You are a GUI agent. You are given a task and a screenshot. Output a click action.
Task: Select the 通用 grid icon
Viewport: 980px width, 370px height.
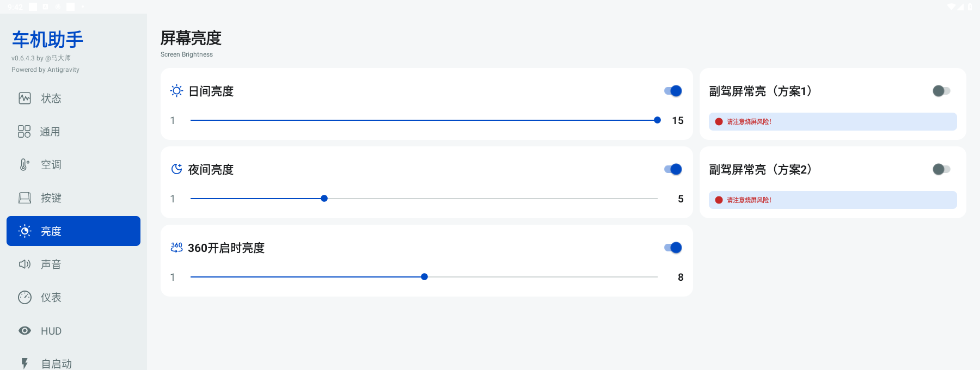click(x=24, y=132)
